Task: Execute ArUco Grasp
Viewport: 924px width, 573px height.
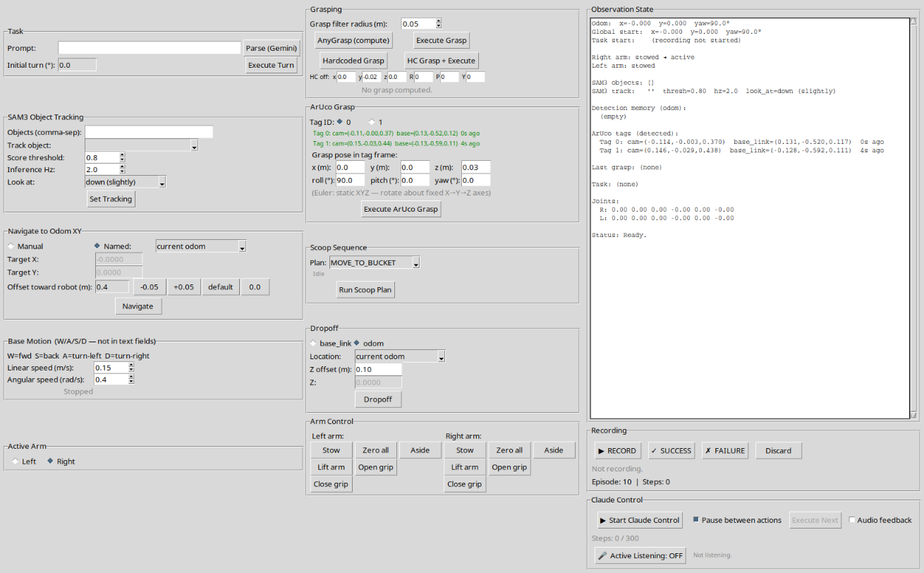Action: 401,209
